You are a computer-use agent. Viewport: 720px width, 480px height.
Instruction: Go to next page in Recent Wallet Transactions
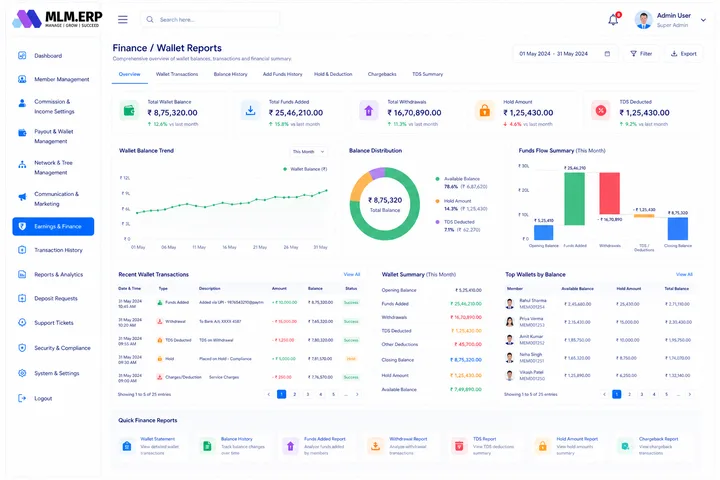[x=357, y=394]
